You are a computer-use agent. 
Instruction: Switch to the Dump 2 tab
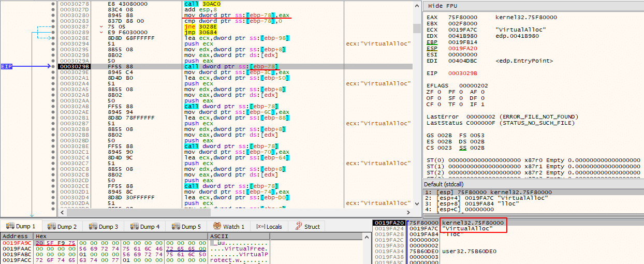62,226
